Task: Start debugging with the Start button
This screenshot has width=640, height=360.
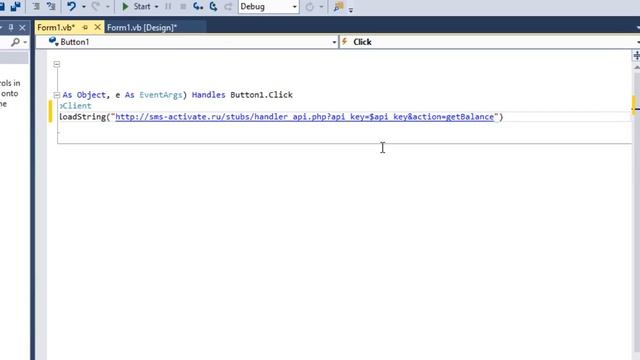Action: click(x=136, y=6)
